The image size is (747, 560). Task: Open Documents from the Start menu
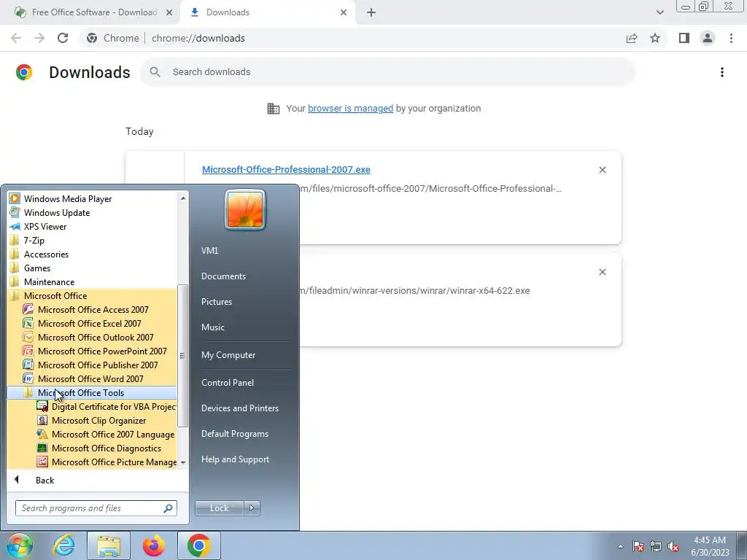pyautogui.click(x=223, y=276)
